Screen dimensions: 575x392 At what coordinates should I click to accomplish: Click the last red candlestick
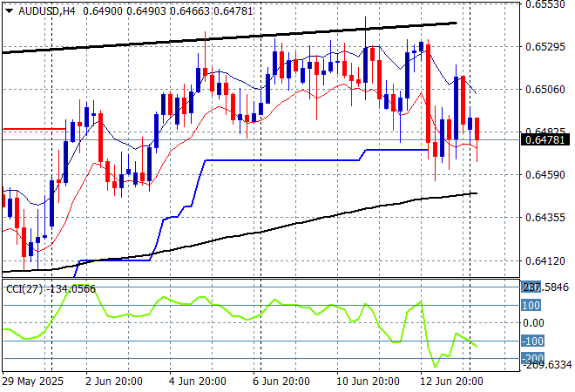[477, 129]
